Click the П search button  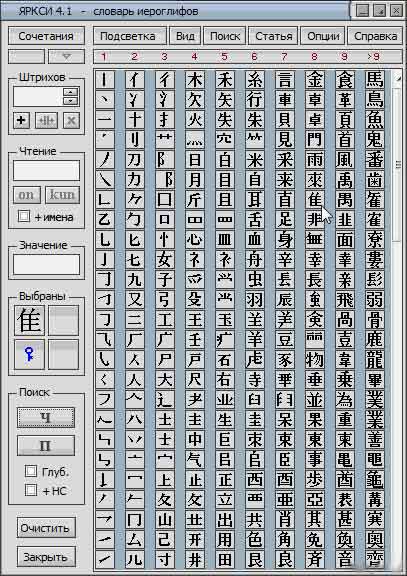click(46, 446)
